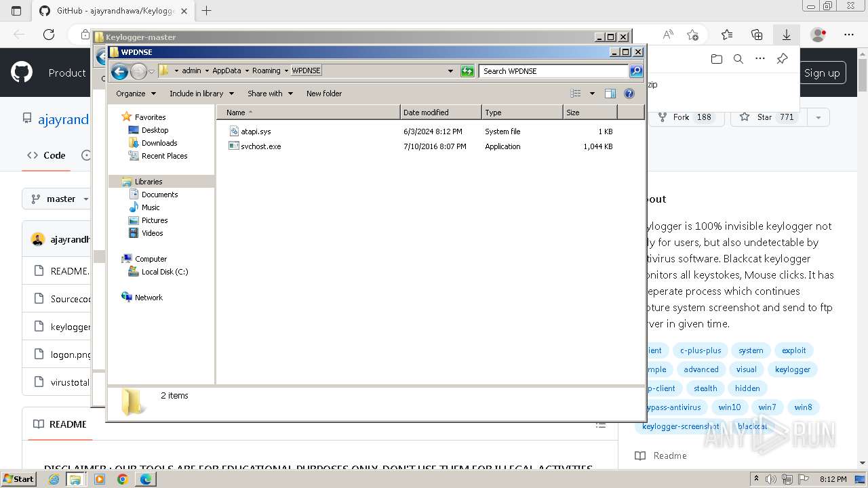Click Roaming in the address breadcrumb
This screenshot has width=868, height=488.
266,70
